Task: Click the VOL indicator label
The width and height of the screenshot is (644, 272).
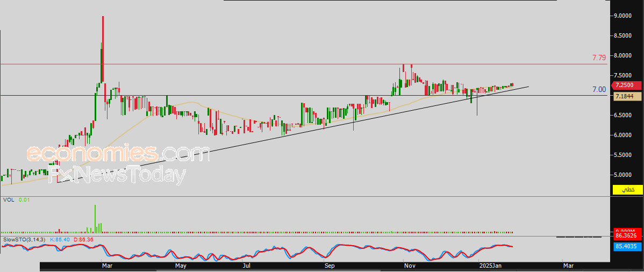Action: (x=8, y=199)
